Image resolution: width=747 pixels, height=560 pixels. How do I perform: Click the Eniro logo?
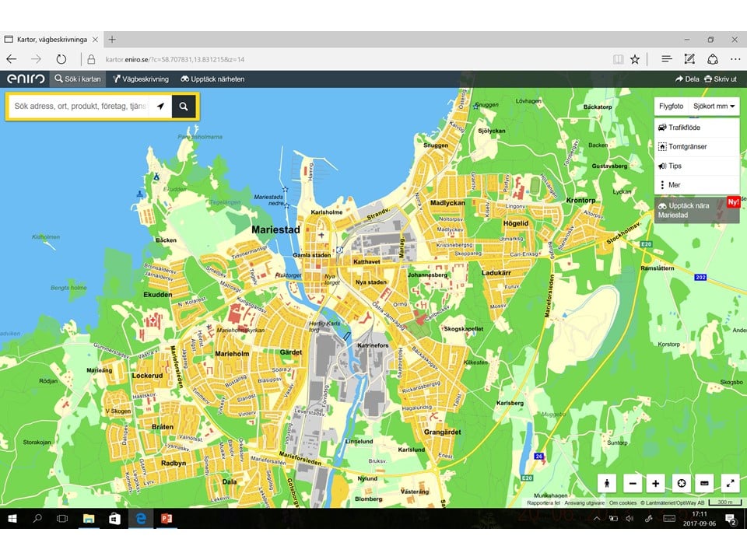25,79
